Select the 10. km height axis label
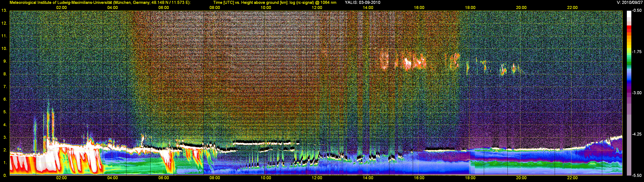The height and width of the screenshot is (182, 644). coord(4,48)
